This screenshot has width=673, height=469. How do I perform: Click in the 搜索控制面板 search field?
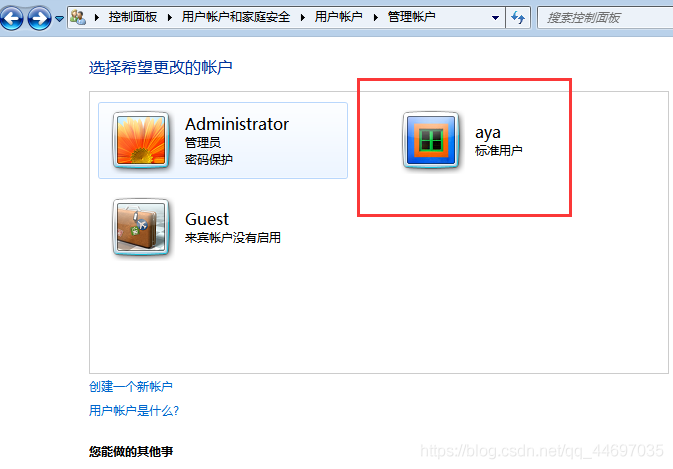605,18
